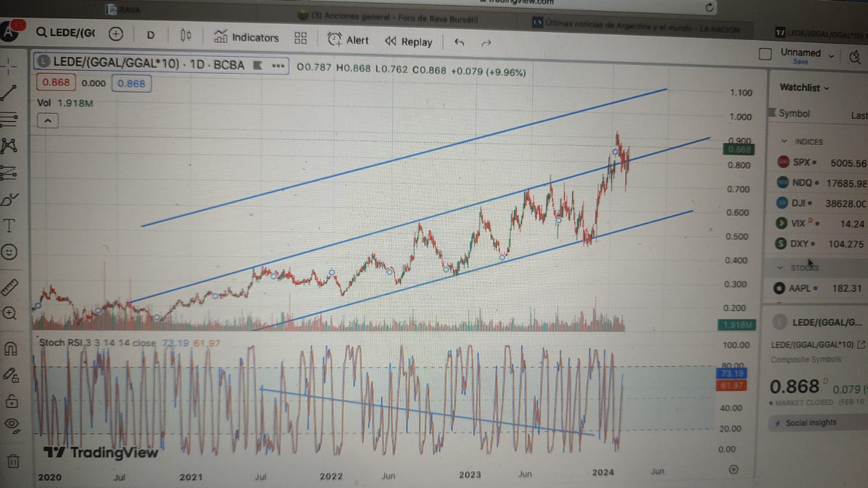
Task: Switch to the Foro de Rava Bursátil tab
Action: click(x=388, y=18)
